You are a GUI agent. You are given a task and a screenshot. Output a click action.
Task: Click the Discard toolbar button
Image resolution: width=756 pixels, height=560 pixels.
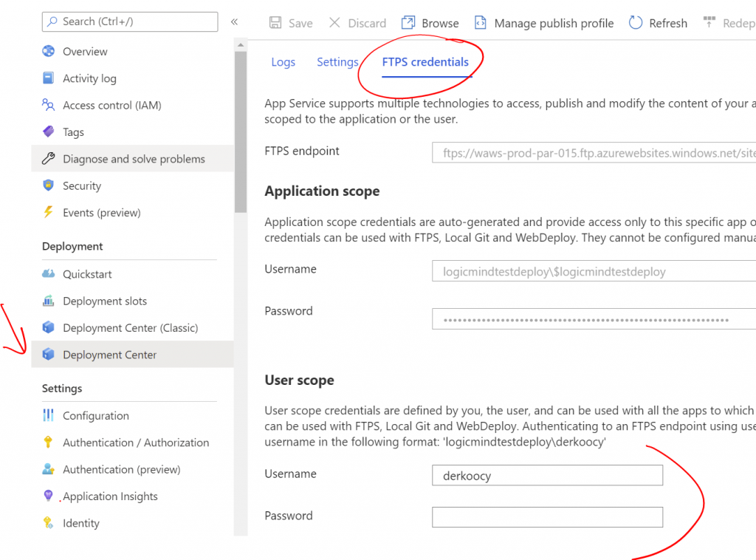click(357, 23)
